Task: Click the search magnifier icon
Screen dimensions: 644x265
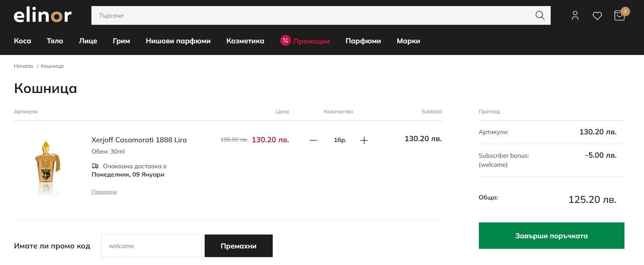Action: (x=540, y=15)
